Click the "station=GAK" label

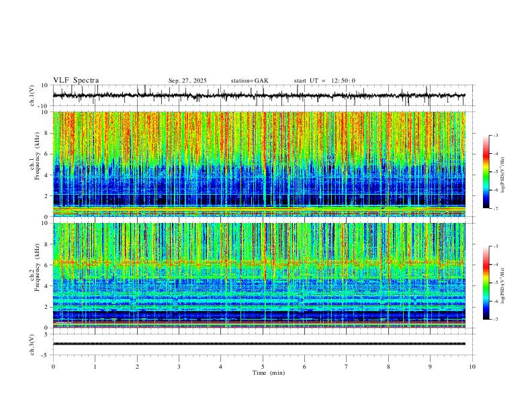(249, 81)
